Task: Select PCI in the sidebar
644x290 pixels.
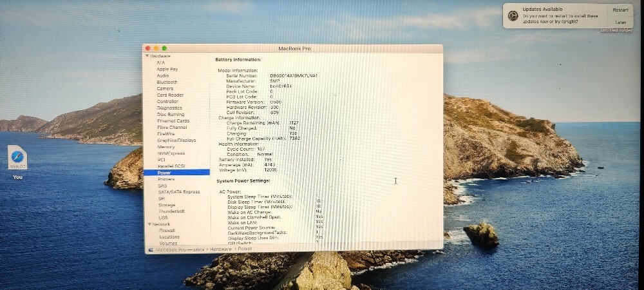Action: tap(162, 160)
